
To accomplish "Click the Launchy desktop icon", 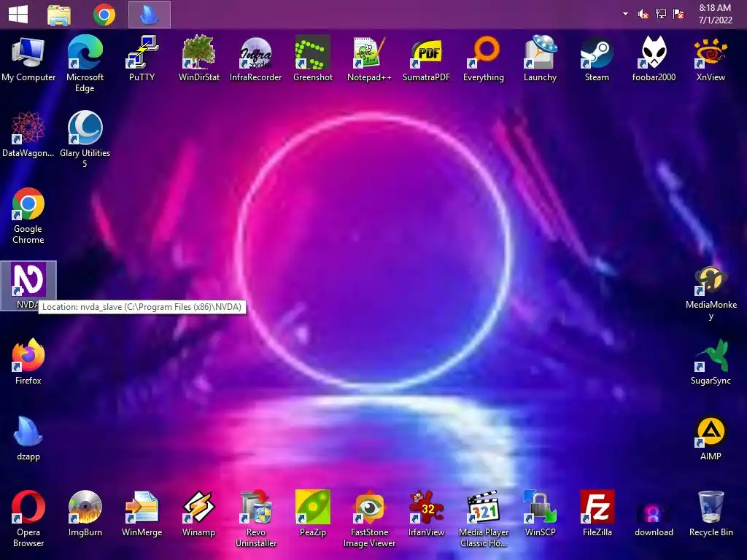I will pos(540,58).
